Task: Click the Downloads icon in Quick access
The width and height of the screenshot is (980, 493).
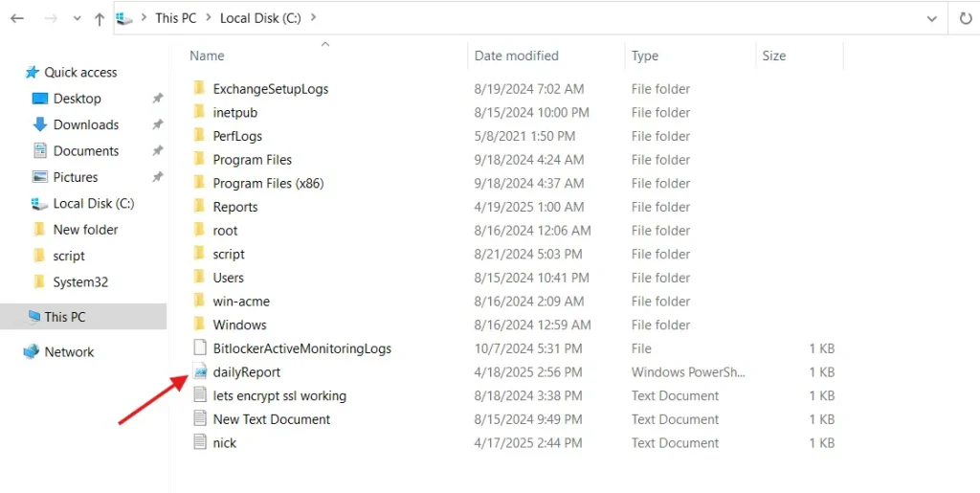Action: (40, 124)
